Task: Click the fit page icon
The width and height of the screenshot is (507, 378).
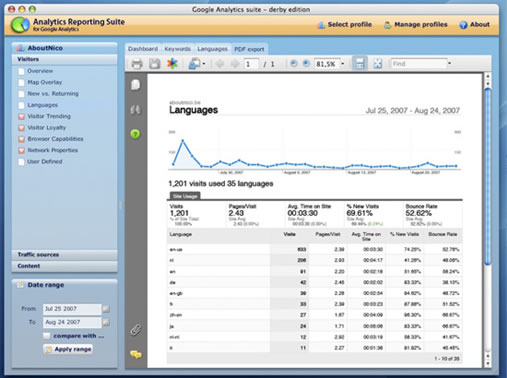Action: (378, 63)
